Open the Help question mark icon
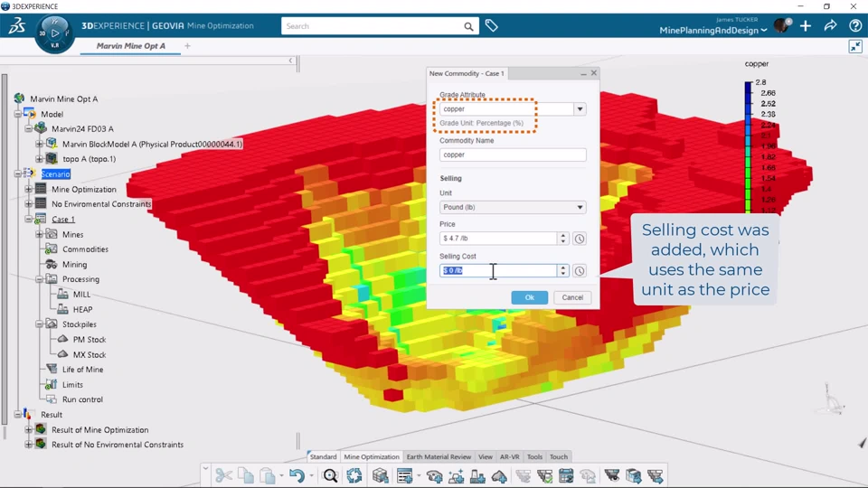Screen dimensions: 868x488 coord(855,25)
